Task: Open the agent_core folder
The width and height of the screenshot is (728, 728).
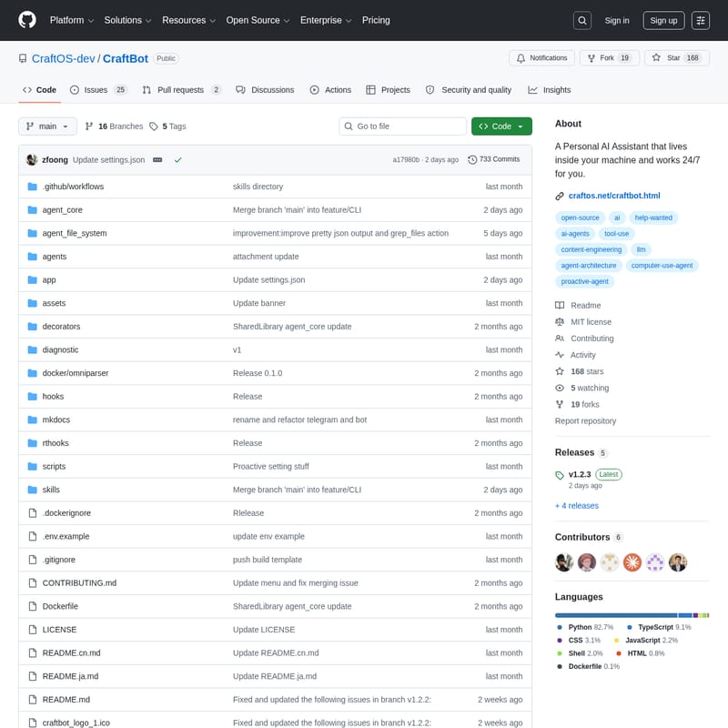Action: pos(62,210)
